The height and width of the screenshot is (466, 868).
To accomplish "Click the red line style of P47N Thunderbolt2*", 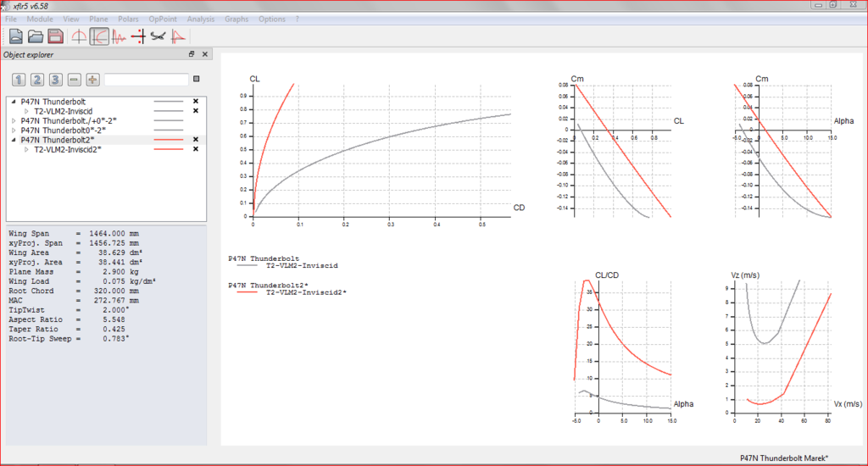I will click(x=169, y=140).
